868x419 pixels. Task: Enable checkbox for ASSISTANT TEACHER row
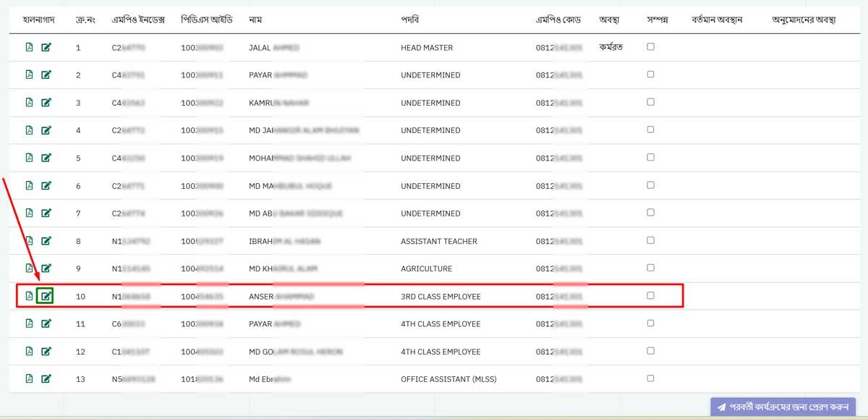click(650, 240)
